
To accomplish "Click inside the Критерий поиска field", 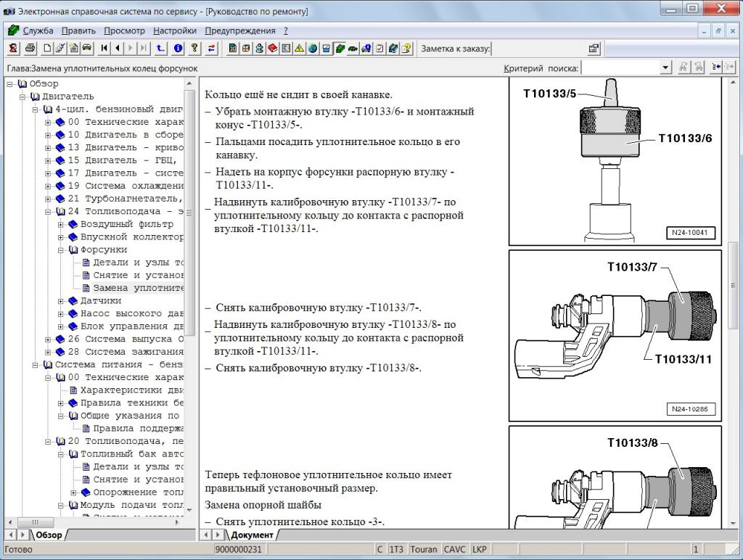I will 621,67.
